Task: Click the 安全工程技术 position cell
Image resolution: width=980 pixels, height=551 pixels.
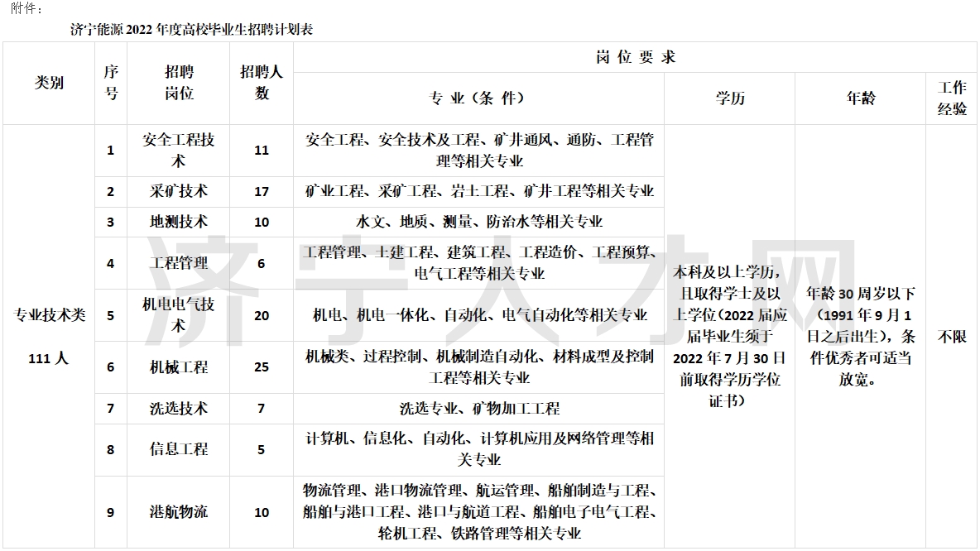Action: (178, 151)
